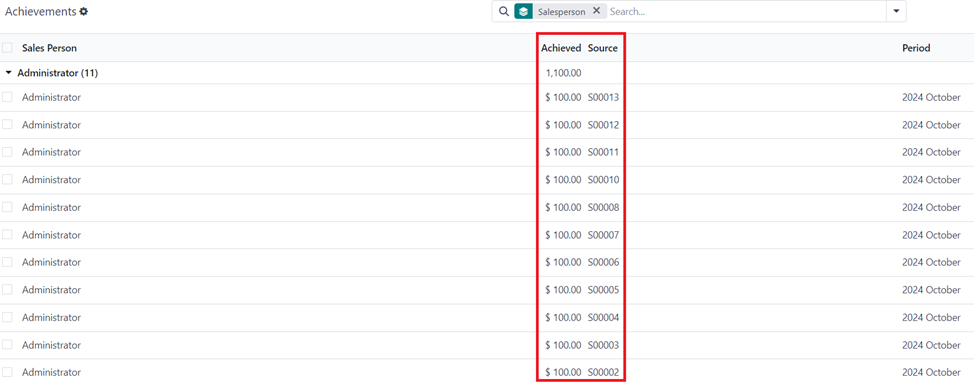This screenshot has height=384, width=974.
Task: Open source S00007 cell
Action: (604, 234)
